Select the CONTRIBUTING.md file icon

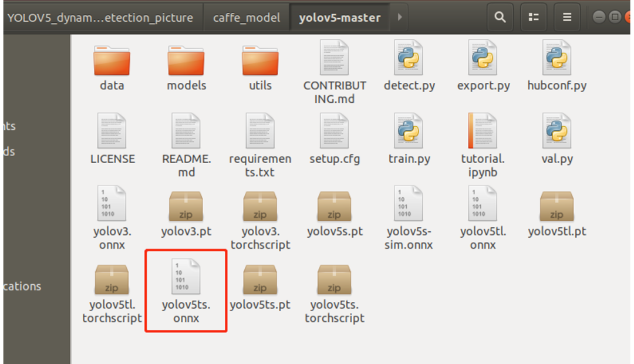(334, 58)
